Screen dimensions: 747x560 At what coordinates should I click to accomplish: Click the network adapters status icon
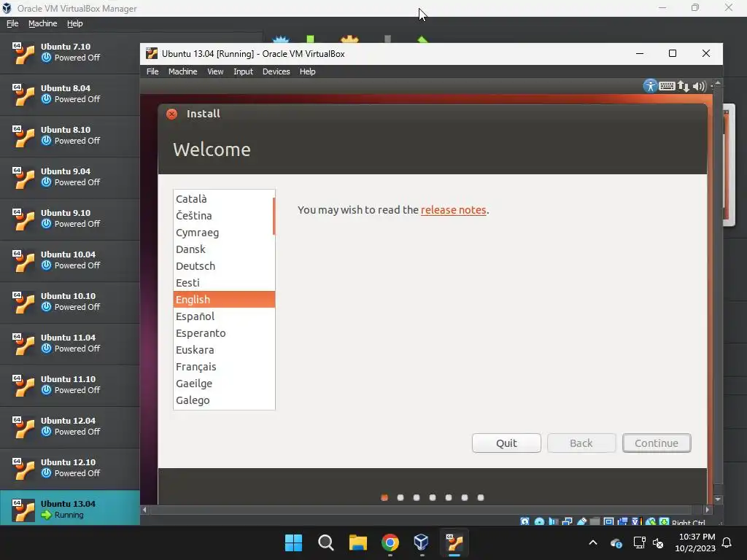click(x=567, y=521)
